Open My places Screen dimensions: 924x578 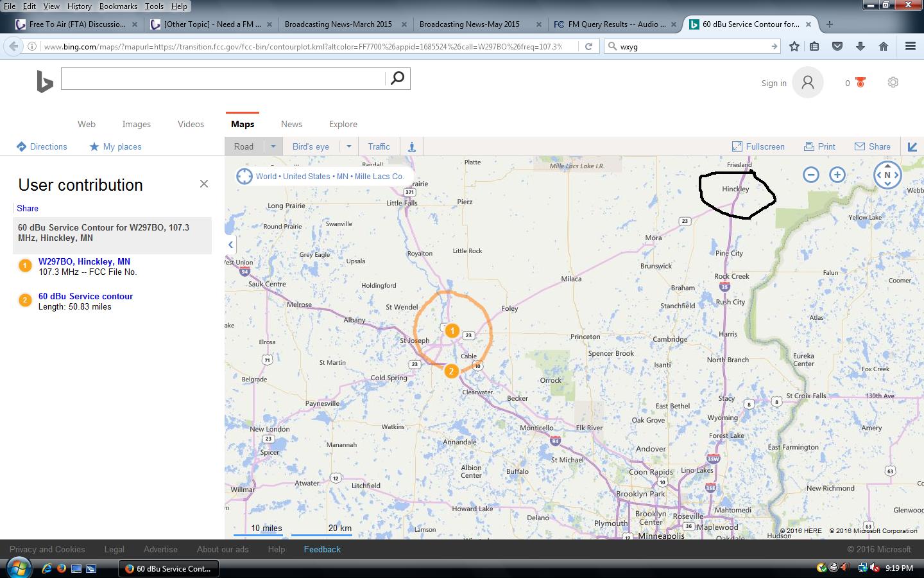click(116, 146)
